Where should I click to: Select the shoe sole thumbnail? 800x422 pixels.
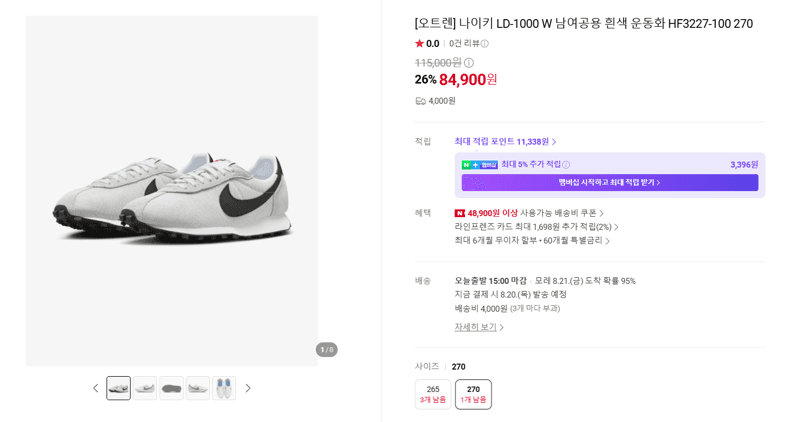click(171, 388)
